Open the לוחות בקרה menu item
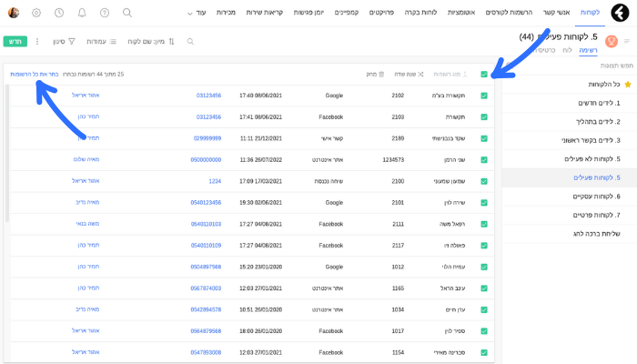This screenshot has width=637, height=364. coord(420,12)
